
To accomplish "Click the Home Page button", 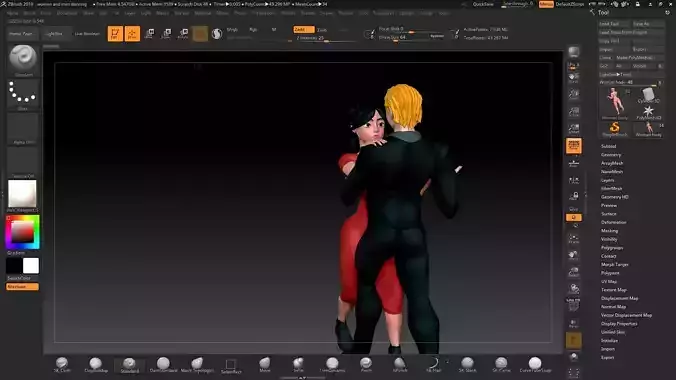I will tap(21, 34).
